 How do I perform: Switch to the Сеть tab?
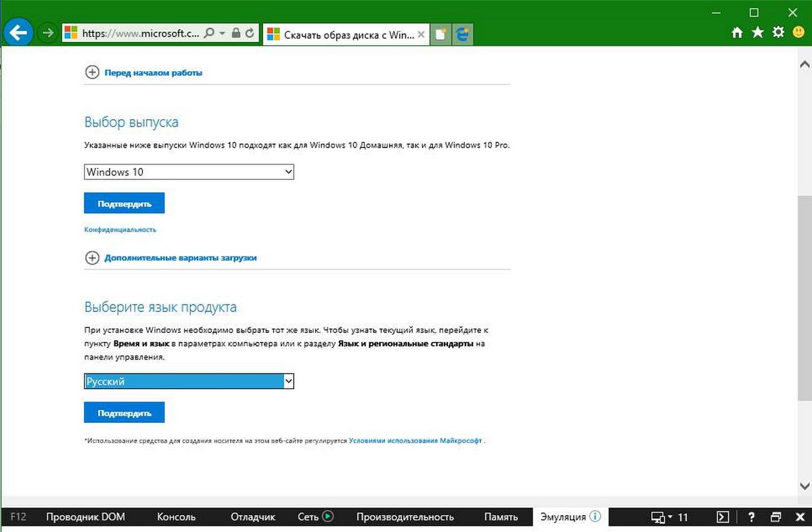tap(308, 516)
